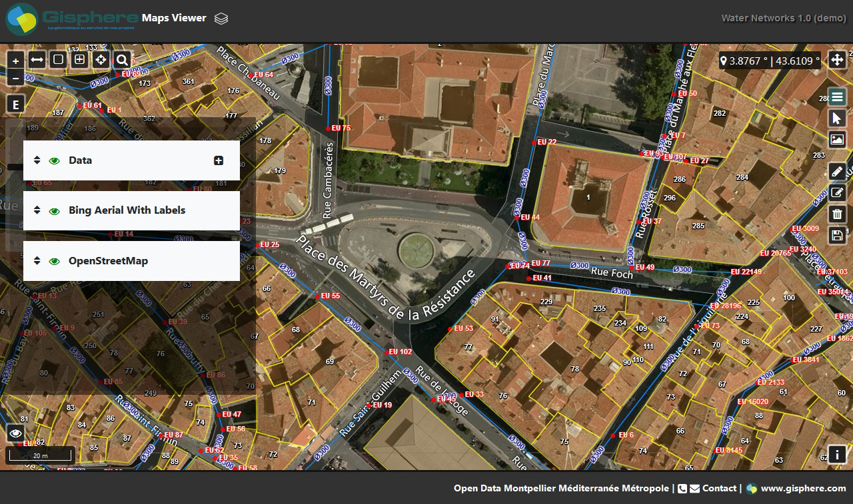The image size is (853, 504).
Task: Open the search tool on the top toolbar
Action: tap(122, 60)
